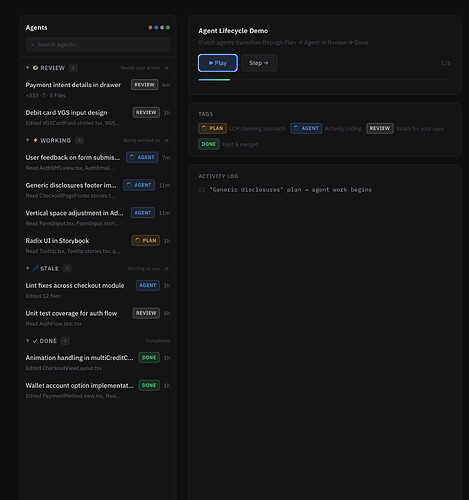The height and width of the screenshot is (500, 469).
Task: Click the gray status dot in Agents header
Action: (162, 27)
